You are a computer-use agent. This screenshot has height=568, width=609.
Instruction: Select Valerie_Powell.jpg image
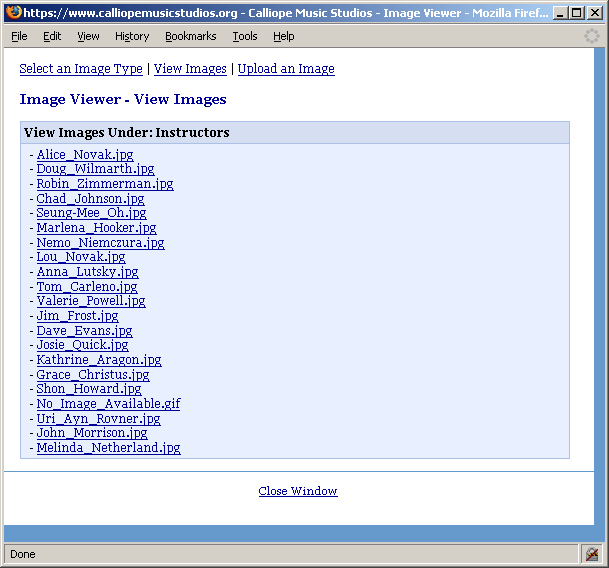[91, 301]
